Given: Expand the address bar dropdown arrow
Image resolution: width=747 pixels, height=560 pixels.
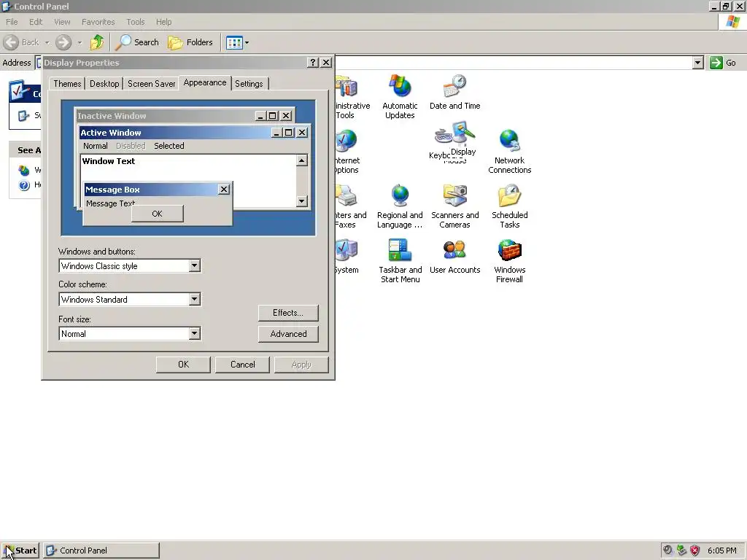Looking at the screenshot, I should tap(697, 63).
